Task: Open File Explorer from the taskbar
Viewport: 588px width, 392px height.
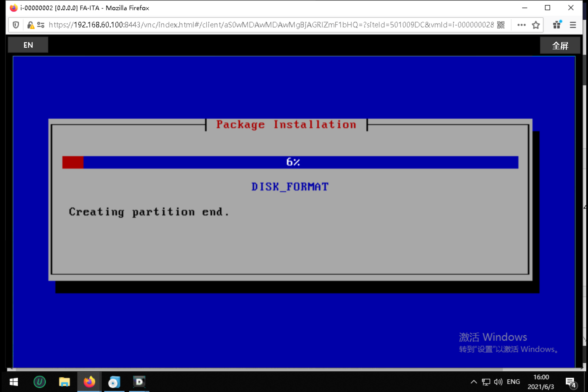Action: pyautogui.click(x=65, y=382)
